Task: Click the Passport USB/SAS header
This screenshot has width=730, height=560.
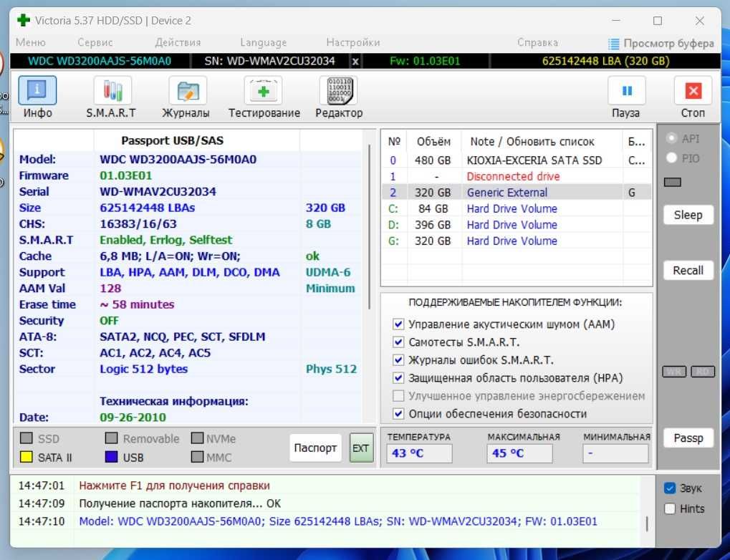Action: tap(172, 140)
